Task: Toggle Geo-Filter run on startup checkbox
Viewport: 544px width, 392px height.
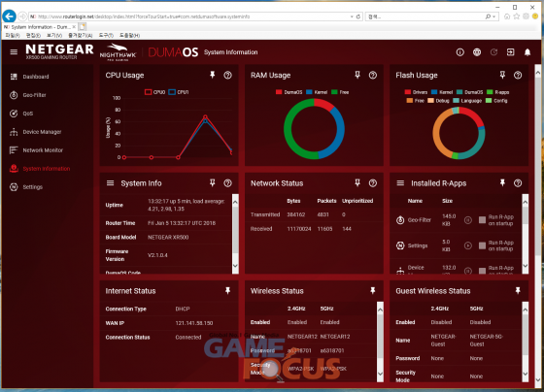Action: click(482, 220)
